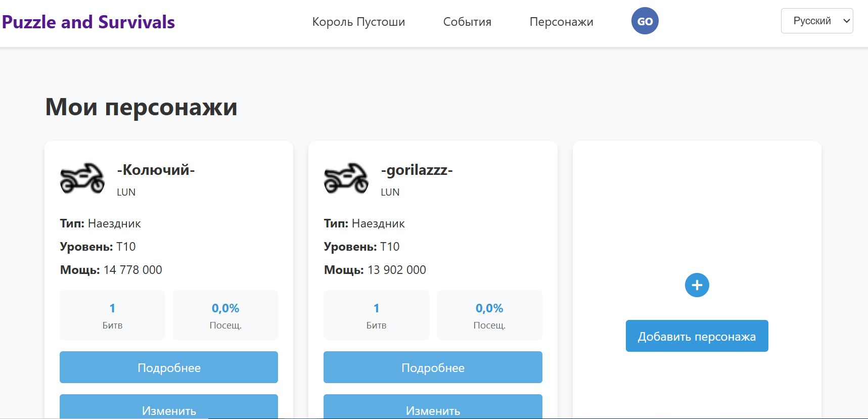Click the Мощь value 13 902 000
This screenshot has height=419, width=868.
(x=397, y=270)
